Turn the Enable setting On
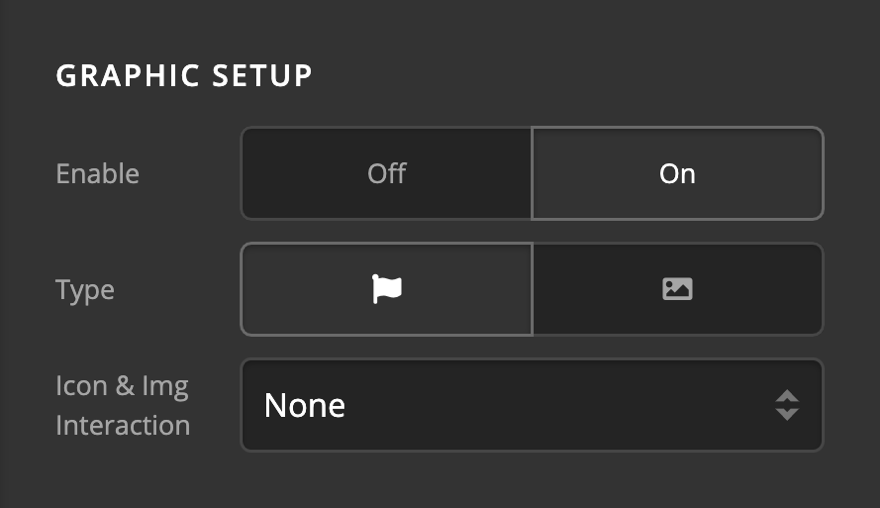The width and height of the screenshot is (880, 508). click(677, 173)
